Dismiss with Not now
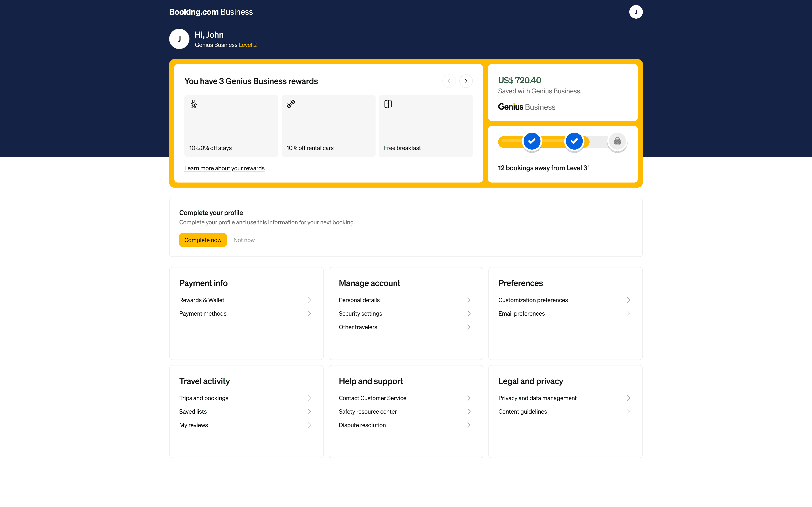The height and width of the screenshot is (507, 812). (244, 240)
